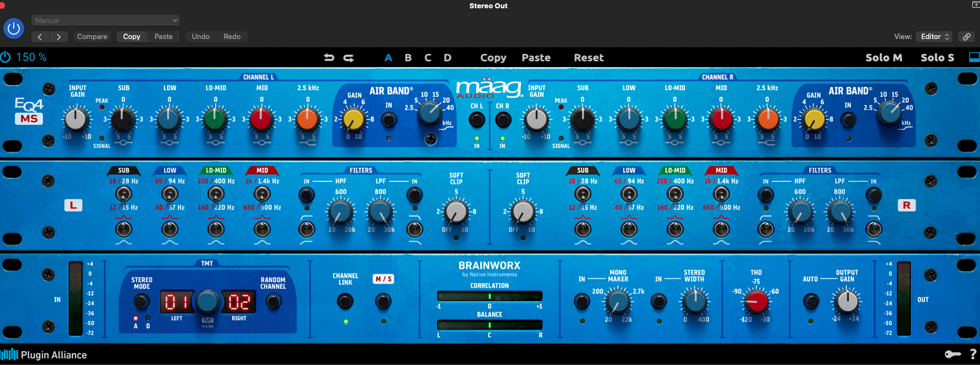The height and width of the screenshot is (365, 980).
Task: Click the host Redo button
Action: coord(232,37)
